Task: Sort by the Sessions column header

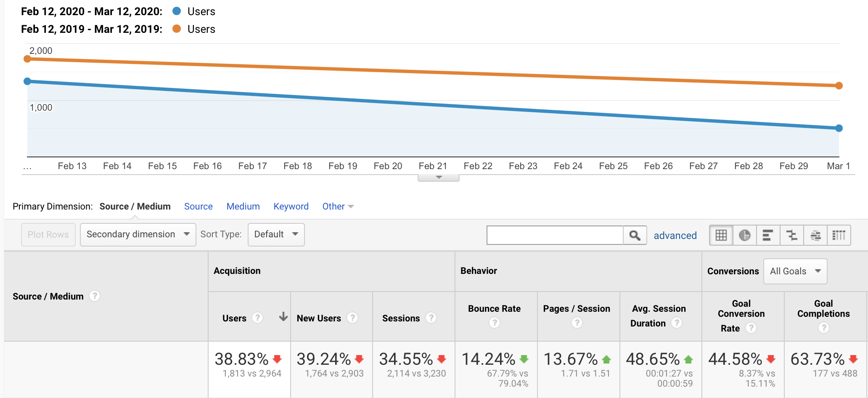Action: point(401,318)
